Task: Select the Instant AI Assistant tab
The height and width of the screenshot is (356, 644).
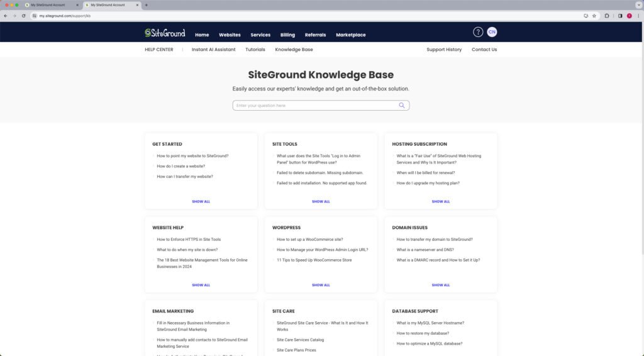Action: click(x=214, y=49)
